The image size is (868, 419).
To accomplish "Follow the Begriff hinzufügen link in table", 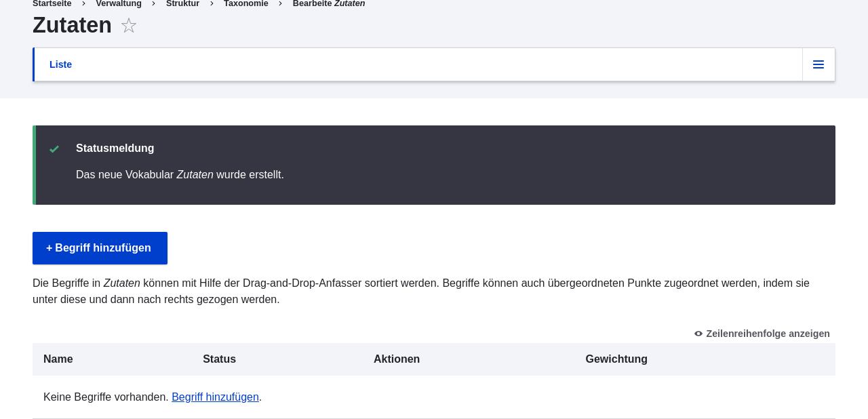I will [215, 397].
